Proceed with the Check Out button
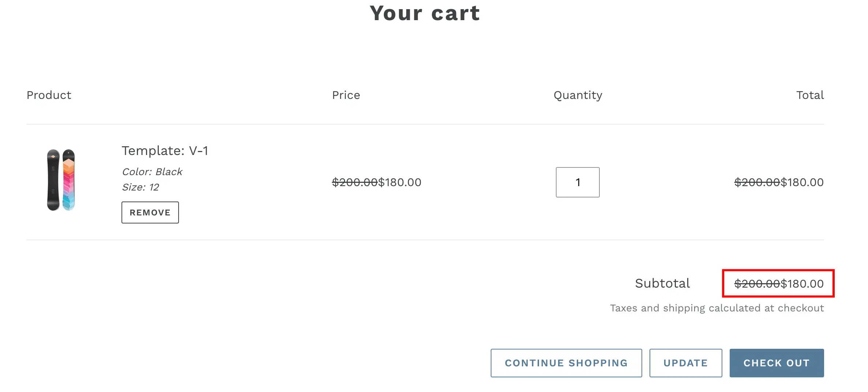Image resolution: width=868 pixels, height=392 pixels. [777, 363]
